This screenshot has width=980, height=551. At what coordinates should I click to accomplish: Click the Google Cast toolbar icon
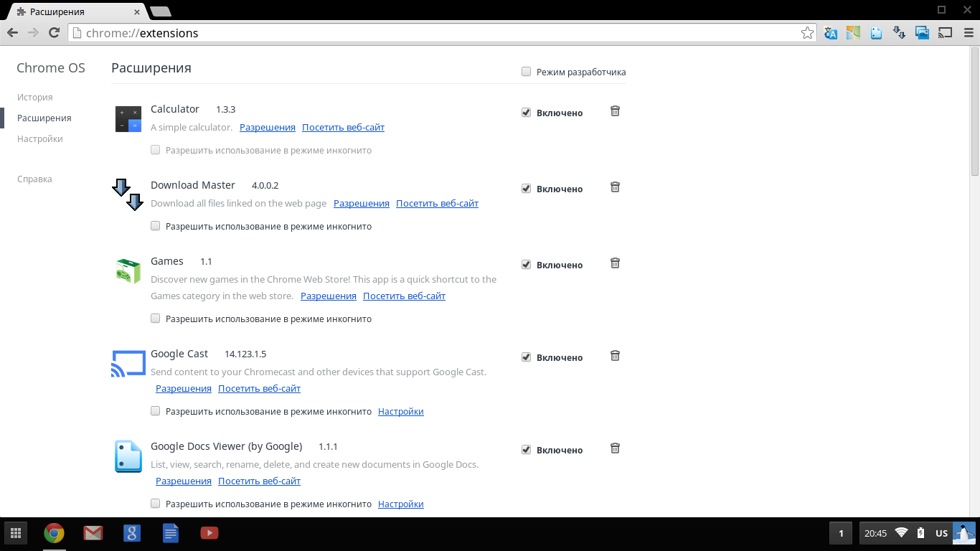(x=945, y=33)
